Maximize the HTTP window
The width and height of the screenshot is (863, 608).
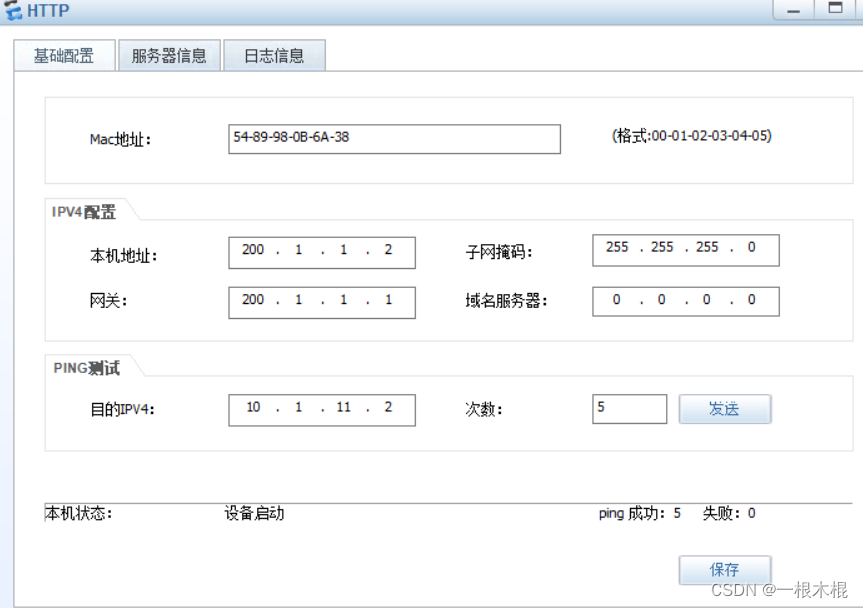(835, 9)
